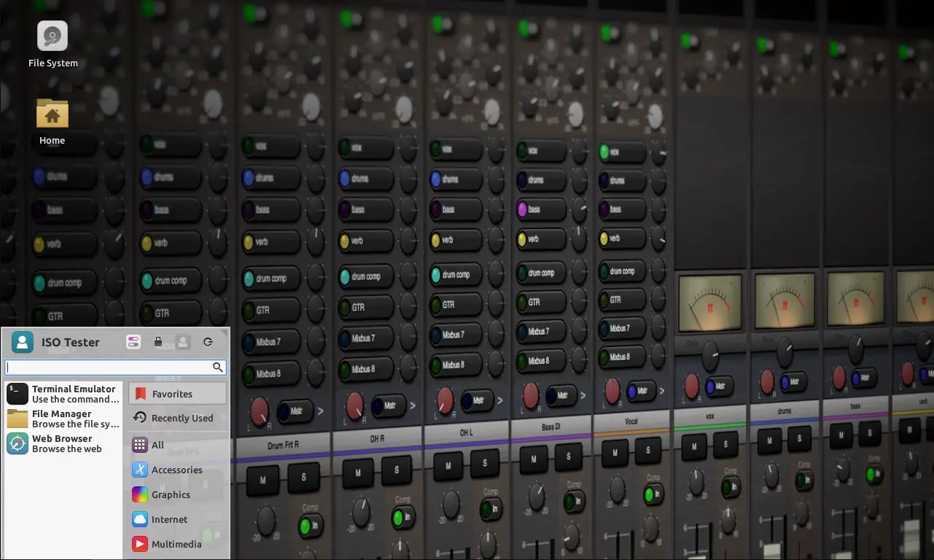Launch File Manager from favorites
The height and width of the screenshot is (560, 934).
[63, 419]
